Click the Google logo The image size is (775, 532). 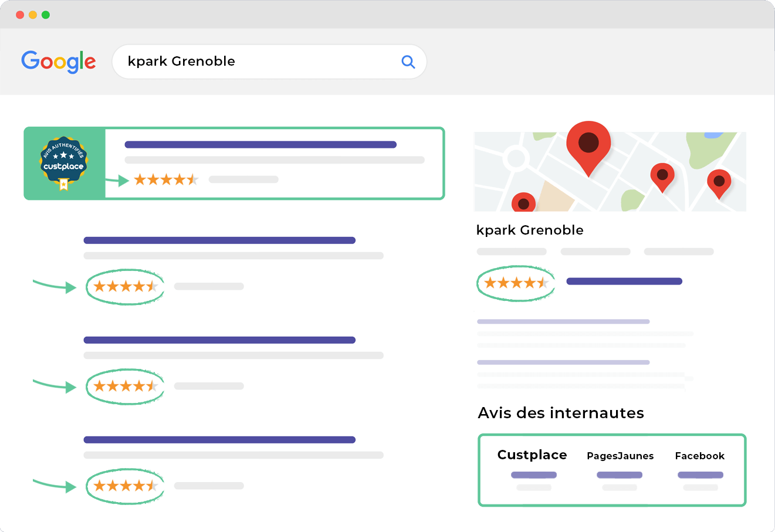pyautogui.click(x=58, y=61)
